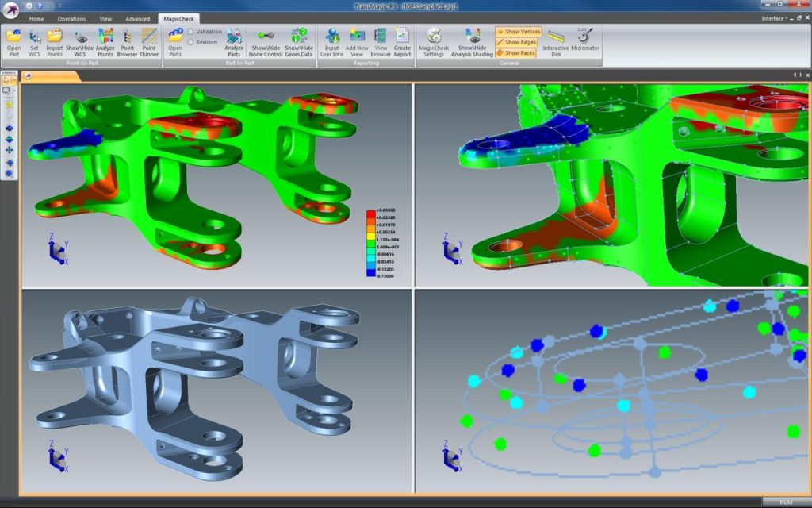
Task: Switch to the MagicCheck ribbon tab
Action: 180,19
